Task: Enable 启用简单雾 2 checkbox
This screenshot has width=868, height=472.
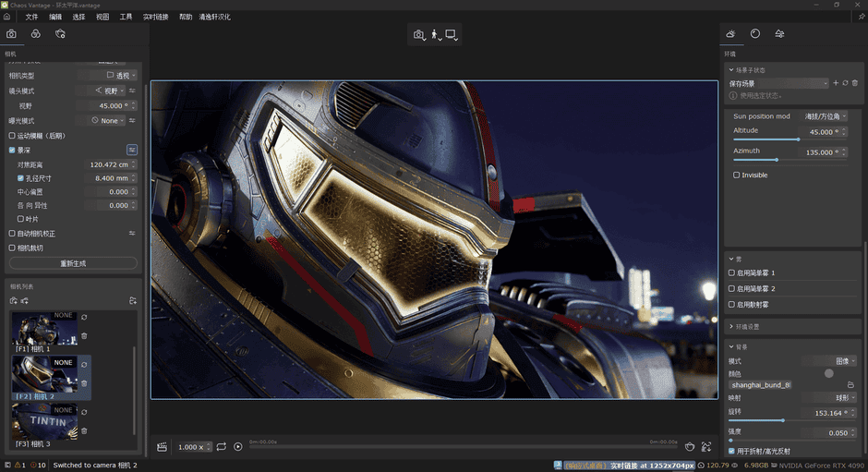Action: (731, 288)
